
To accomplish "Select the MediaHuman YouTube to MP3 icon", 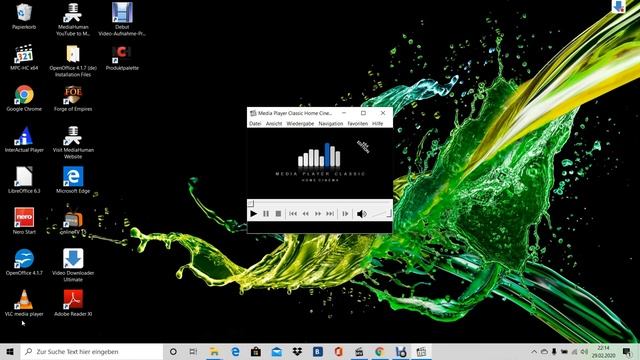I will (73, 20).
